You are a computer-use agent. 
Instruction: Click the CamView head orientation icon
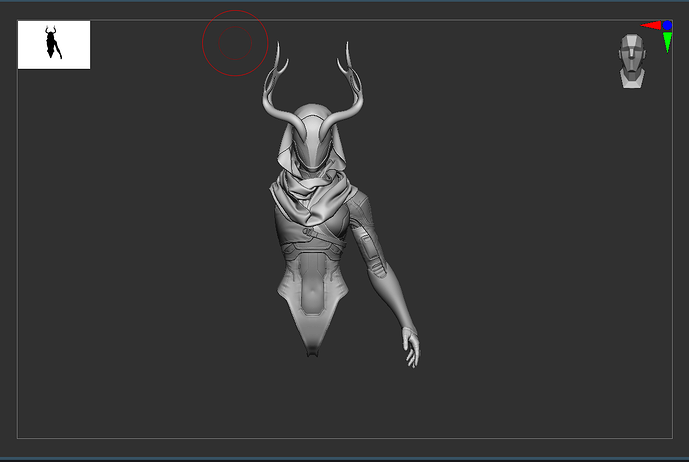coord(630,62)
